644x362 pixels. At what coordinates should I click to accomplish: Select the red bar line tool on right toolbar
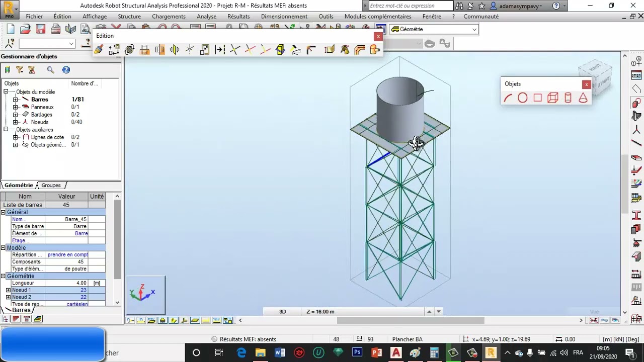click(x=636, y=143)
